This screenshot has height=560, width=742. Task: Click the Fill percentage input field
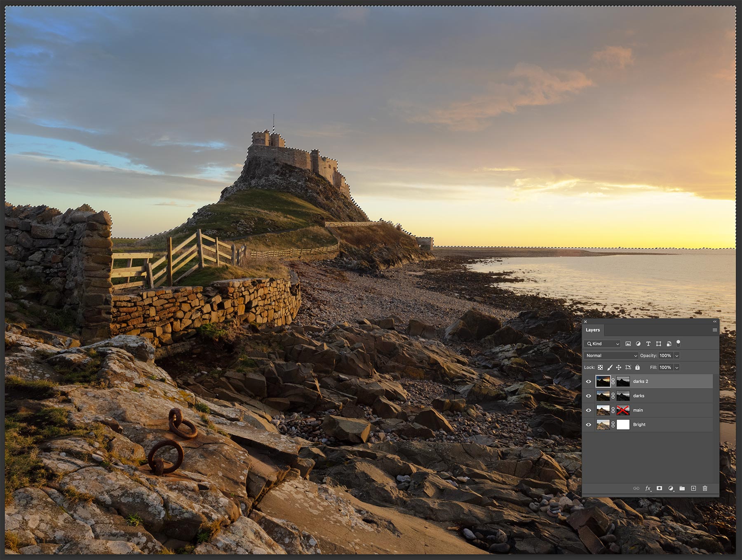pos(665,367)
